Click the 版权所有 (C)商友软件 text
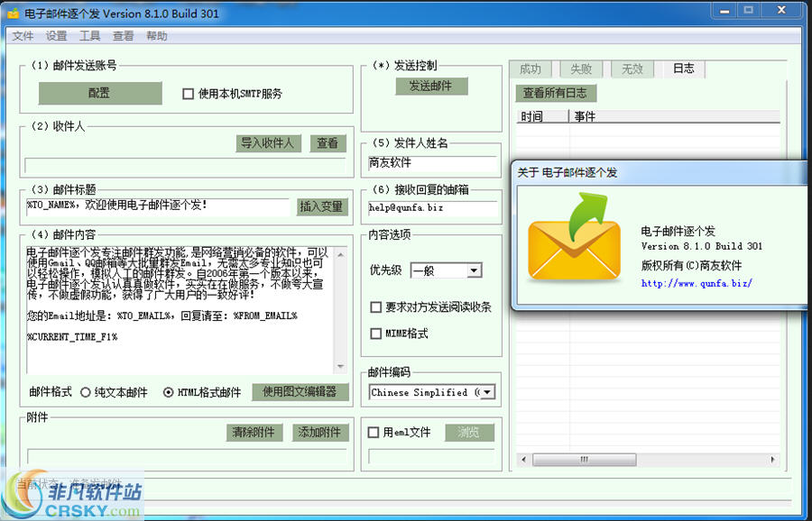 click(691, 265)
